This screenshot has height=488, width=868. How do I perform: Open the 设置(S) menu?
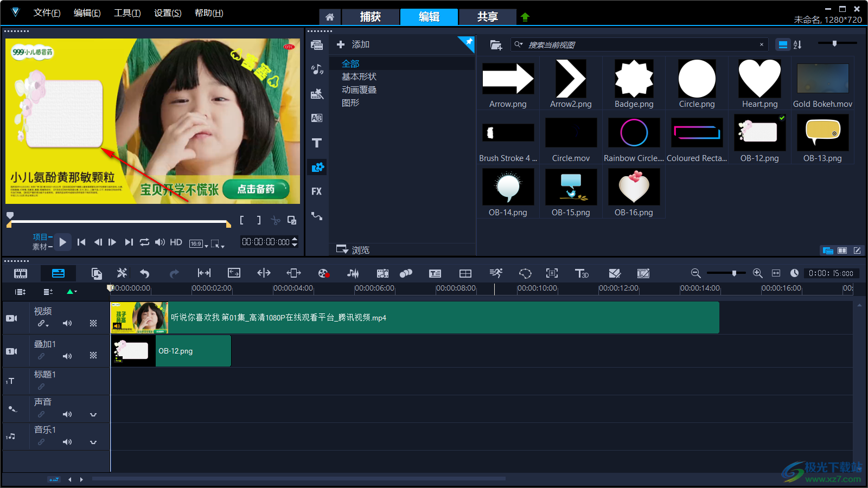click(x=168, y=13)
